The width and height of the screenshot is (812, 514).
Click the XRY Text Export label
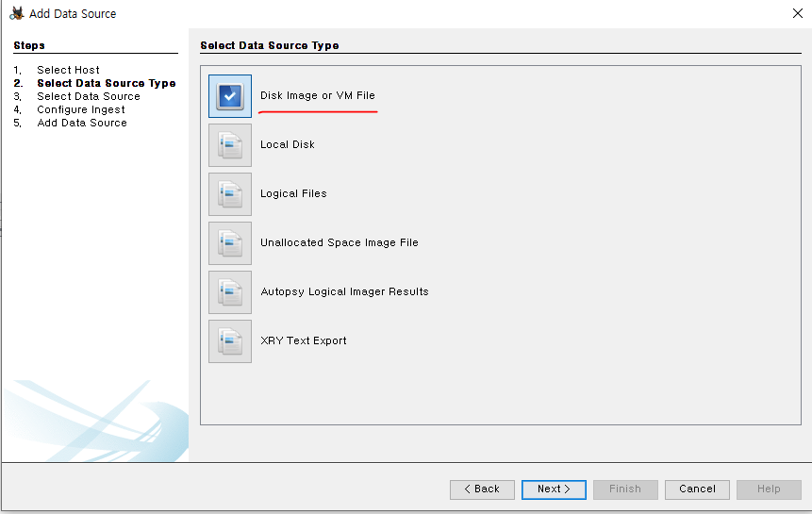[304, 340]
